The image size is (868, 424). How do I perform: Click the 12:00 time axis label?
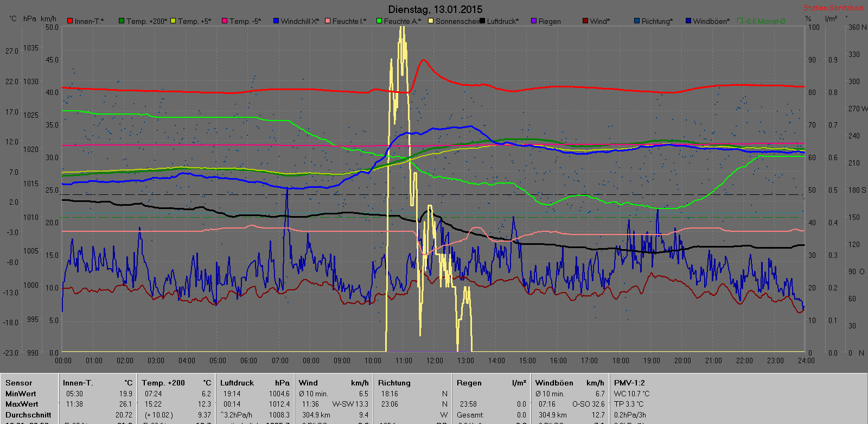[435, 360]
